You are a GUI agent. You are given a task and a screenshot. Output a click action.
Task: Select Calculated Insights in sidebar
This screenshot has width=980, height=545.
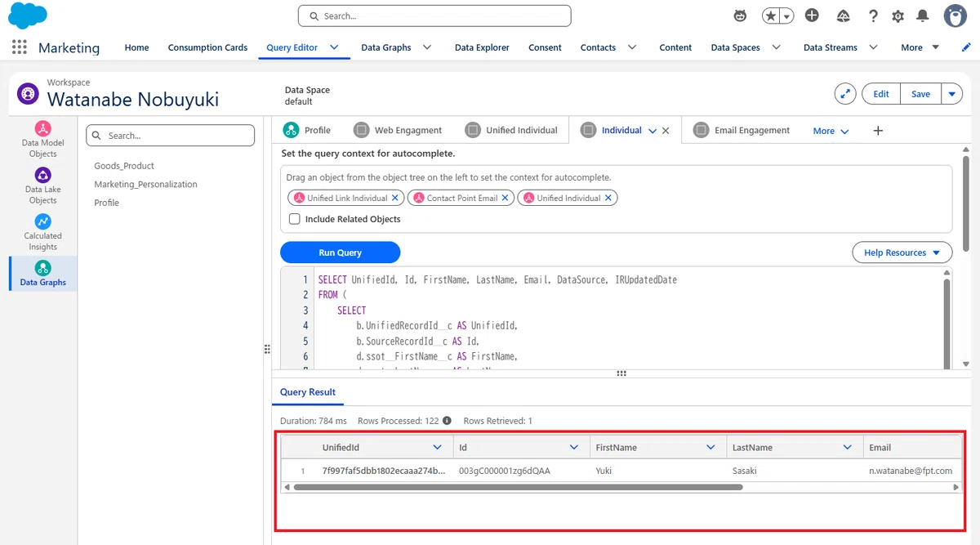(43, 232)
